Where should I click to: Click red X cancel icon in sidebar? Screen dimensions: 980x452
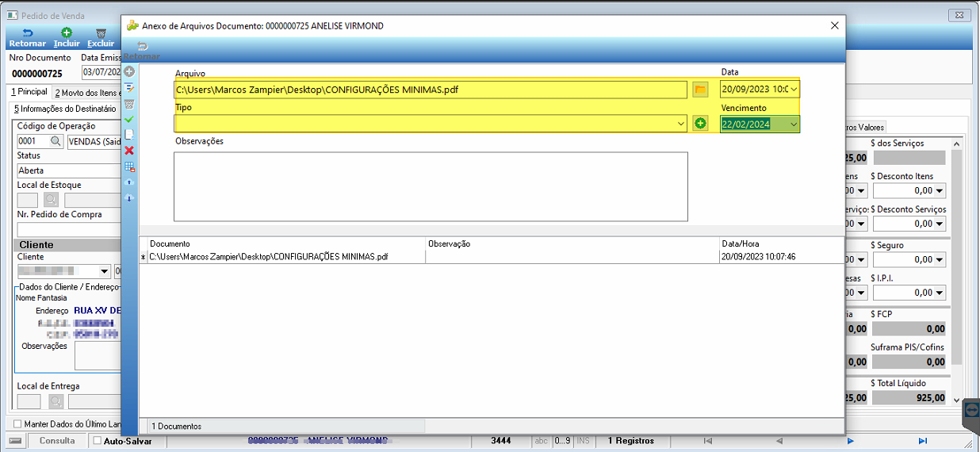point(130,151)
